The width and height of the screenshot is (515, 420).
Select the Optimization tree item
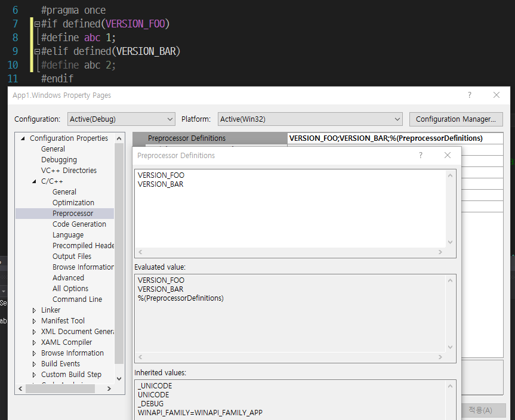(x=73, y=203)
